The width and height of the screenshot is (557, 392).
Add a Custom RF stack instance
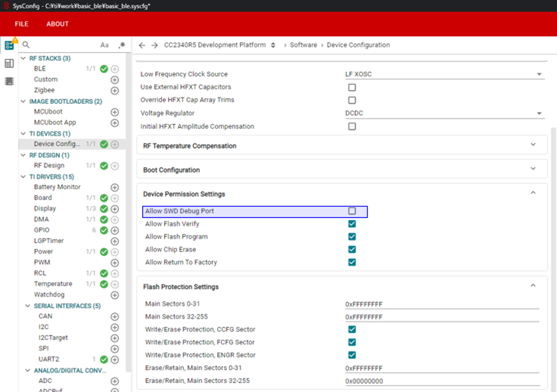pyautogui.click(x=115, y=80)
